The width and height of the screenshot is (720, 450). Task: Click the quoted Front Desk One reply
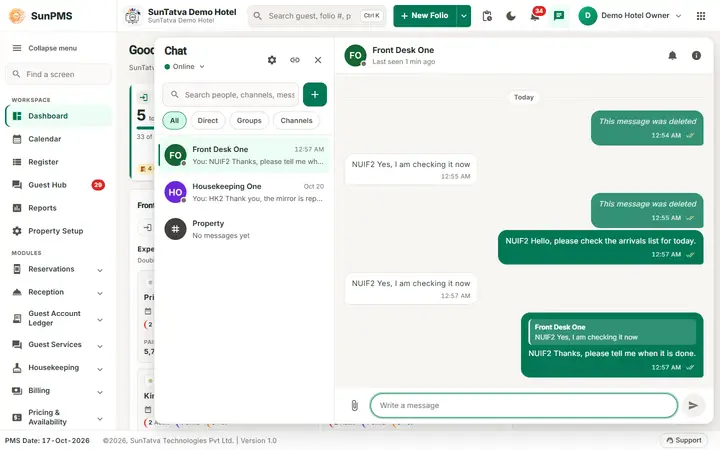[x=612, y=332]
